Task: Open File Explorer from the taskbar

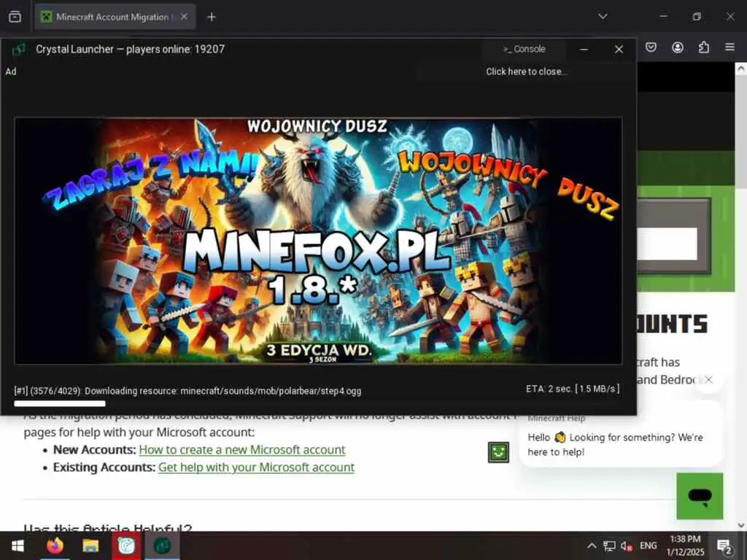Action: pyautogui.click(x=90, y=545)
